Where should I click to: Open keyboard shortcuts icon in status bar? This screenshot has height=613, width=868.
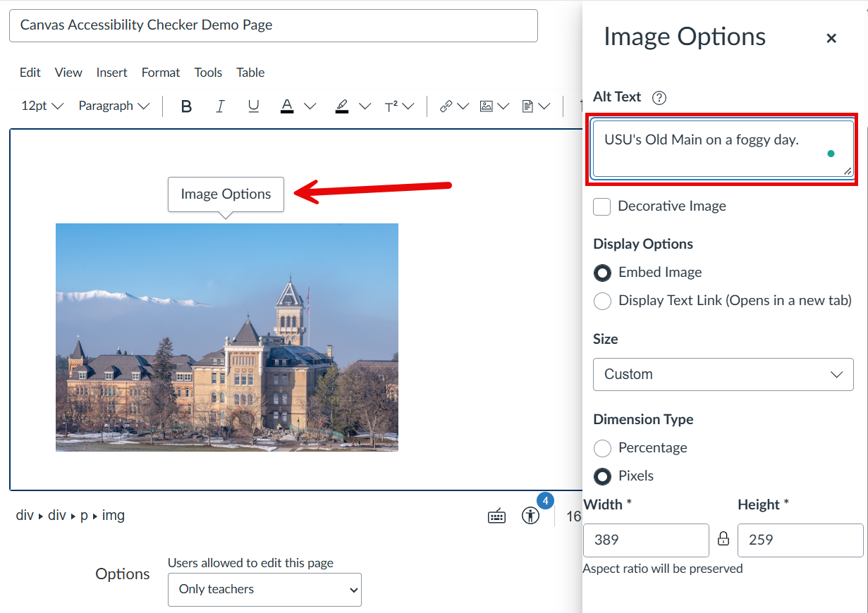coord(497,516)
